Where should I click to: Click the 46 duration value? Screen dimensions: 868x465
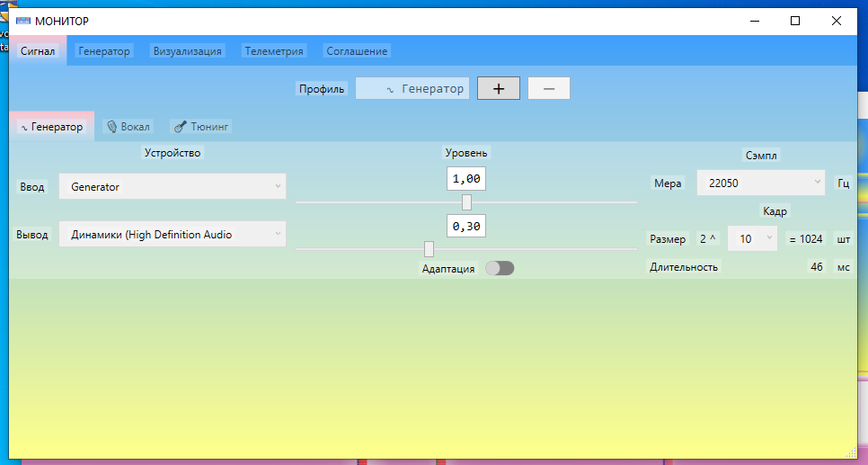(x=817, y=267)
